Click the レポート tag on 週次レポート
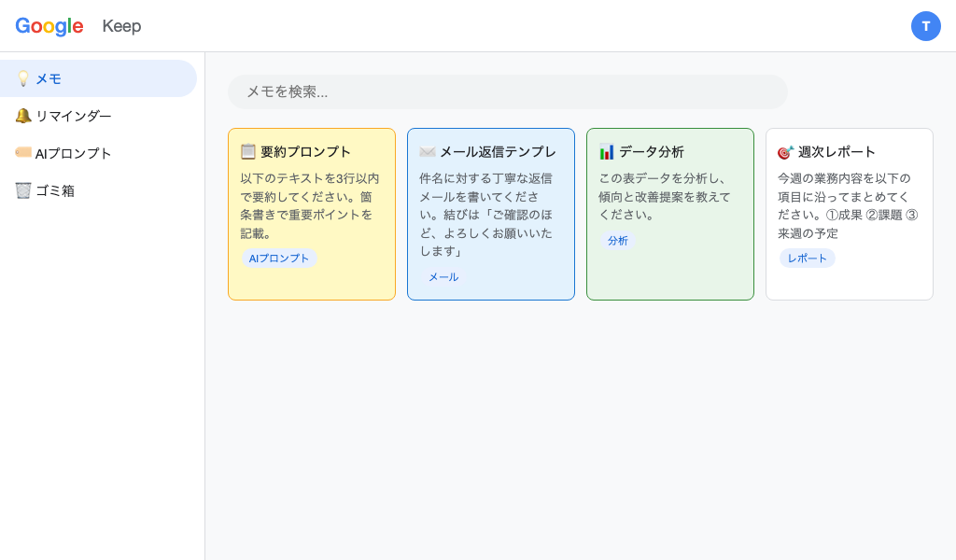This screenshot has height=560, width=956. (807, 259)
